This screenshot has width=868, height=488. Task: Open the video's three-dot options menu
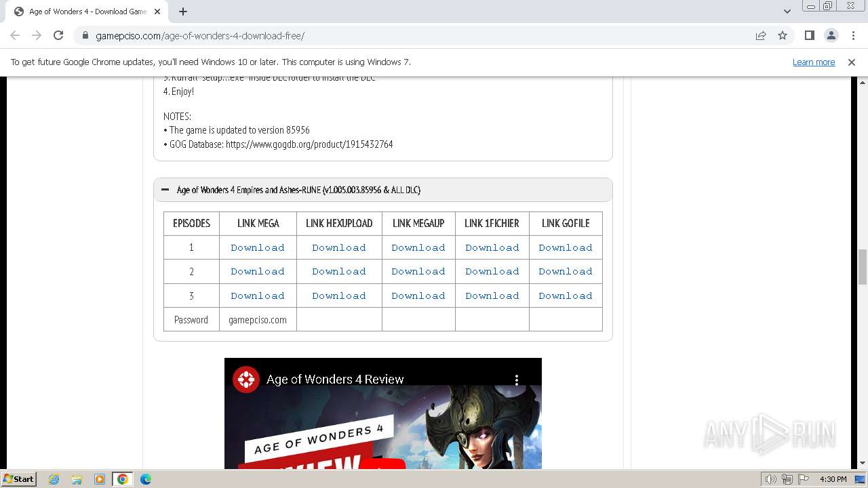pos(517,380)
